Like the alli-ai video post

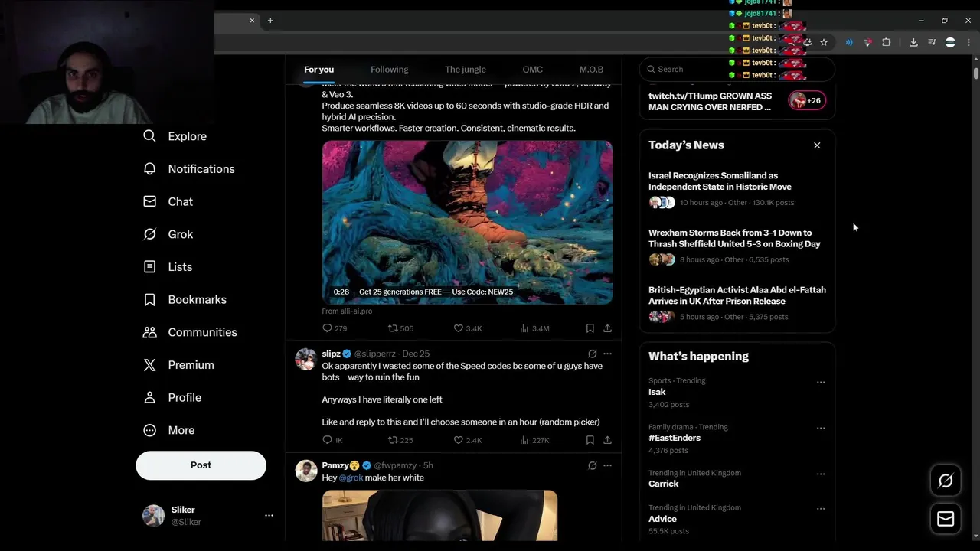point(468,328)
